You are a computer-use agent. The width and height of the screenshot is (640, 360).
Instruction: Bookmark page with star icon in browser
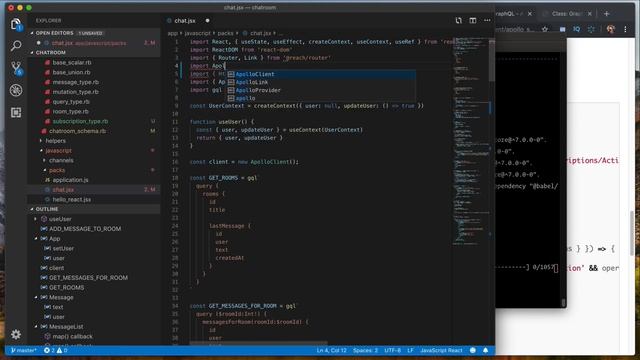545,29
